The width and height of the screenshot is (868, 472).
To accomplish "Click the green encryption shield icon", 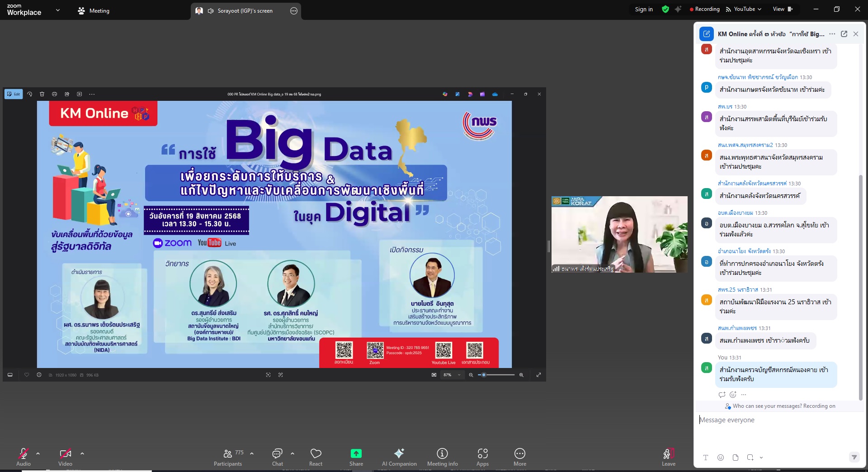I will tap(665, 9).
